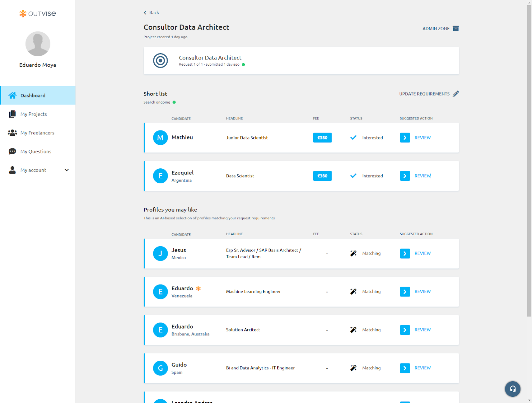The width and height of the screenshot is (532, 403).
Task: Open the headset support chat button
Action: coord(512,389)
